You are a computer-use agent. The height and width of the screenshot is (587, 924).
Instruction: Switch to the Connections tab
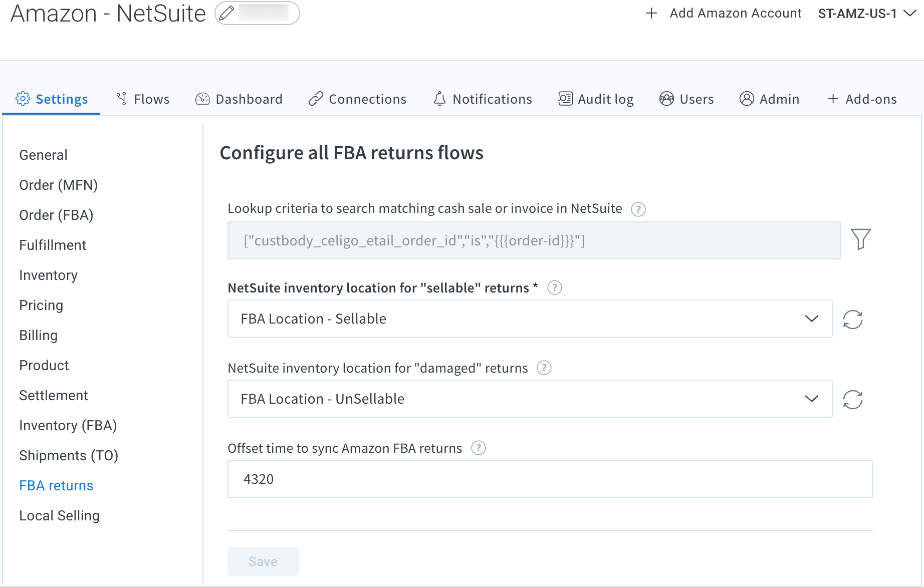(x=357, y=99)
